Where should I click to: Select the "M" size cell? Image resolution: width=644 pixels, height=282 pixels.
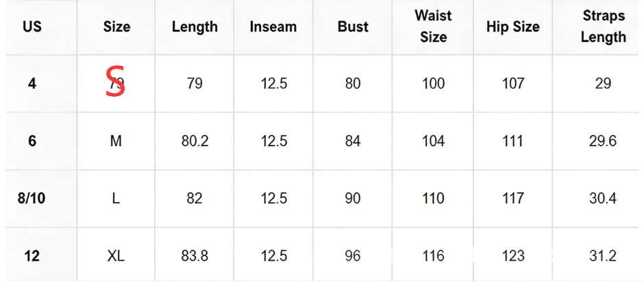pyautogui.click(x=116, y=141)
